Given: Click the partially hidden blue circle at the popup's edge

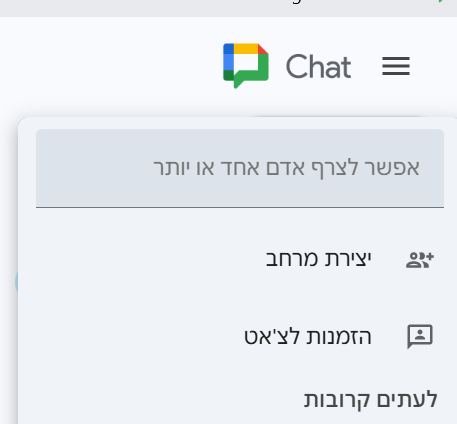Looking at the screenshot, I should point(16,282).
